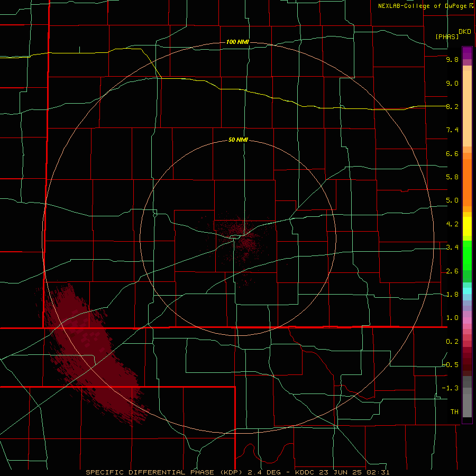This screenshot has height=476, width=476.
Task: Click the cyan segment of the color bar
Action: [x=467, y=291]
